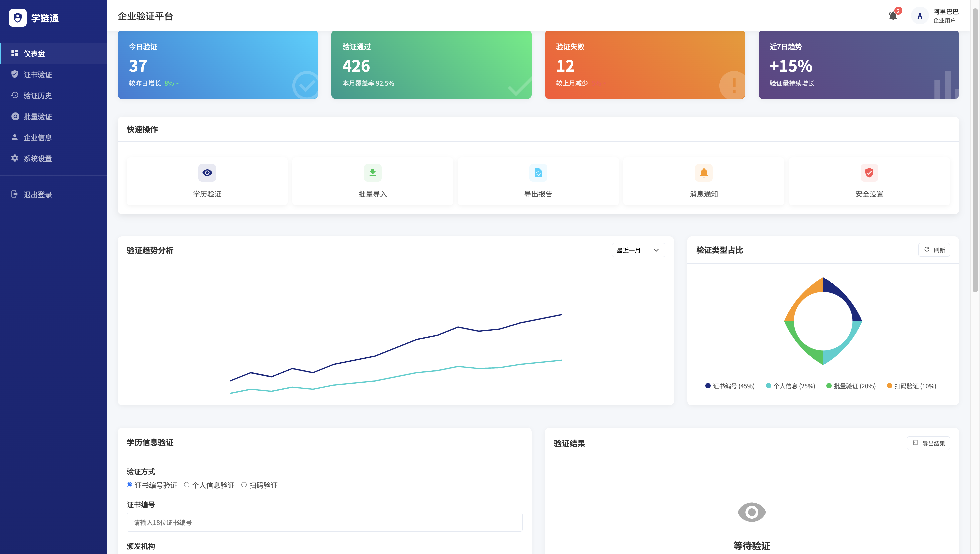Click 本月覆盖率 92.5% text
The height and width of the screenshot is (554, 980).
pos(368,83)
